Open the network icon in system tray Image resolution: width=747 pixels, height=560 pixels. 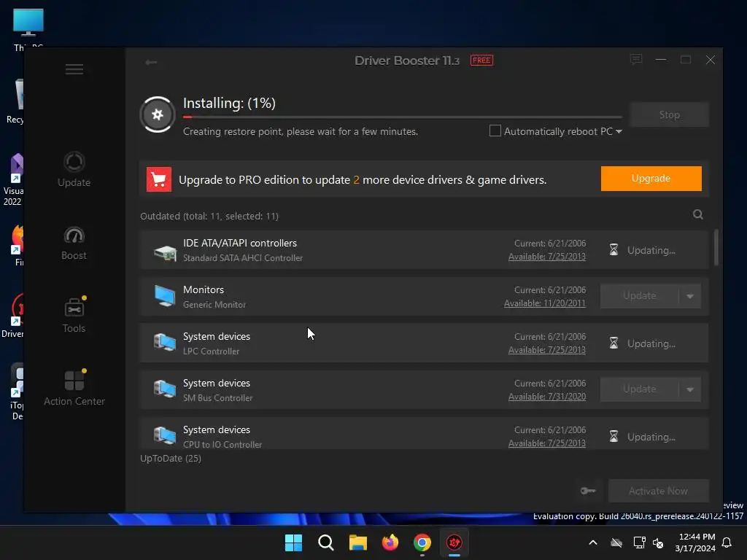[x=639, y=542]
